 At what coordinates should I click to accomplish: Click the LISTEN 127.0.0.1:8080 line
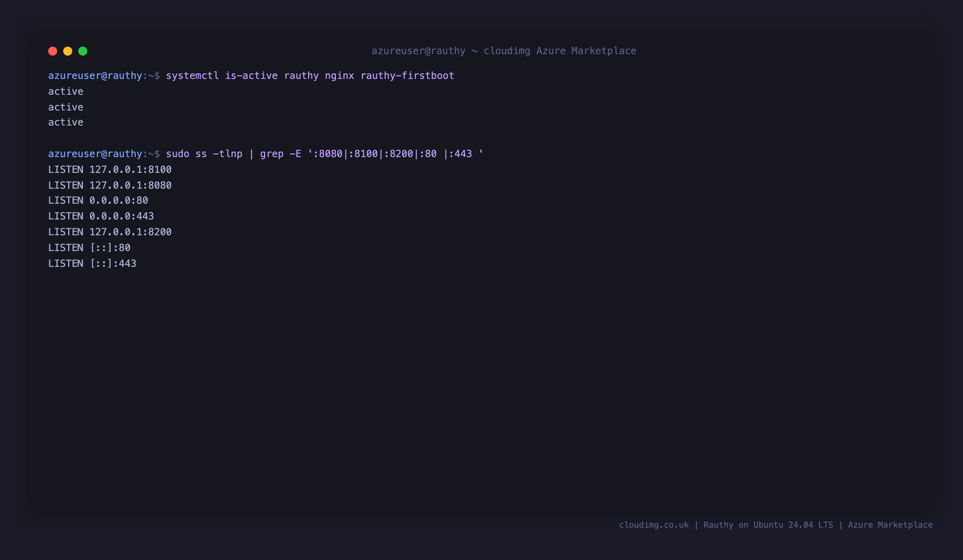click(110, 185)
